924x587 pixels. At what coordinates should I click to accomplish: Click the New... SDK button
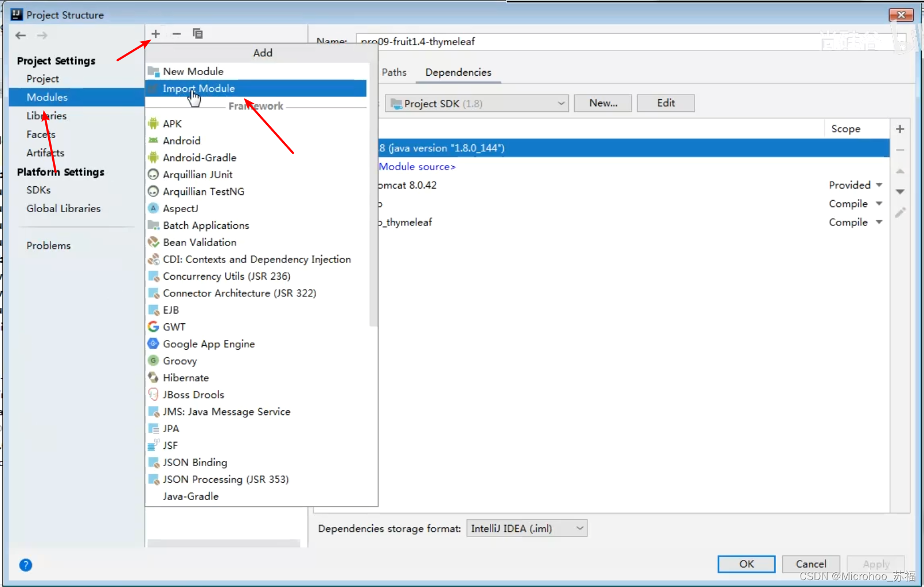(603, 103)
